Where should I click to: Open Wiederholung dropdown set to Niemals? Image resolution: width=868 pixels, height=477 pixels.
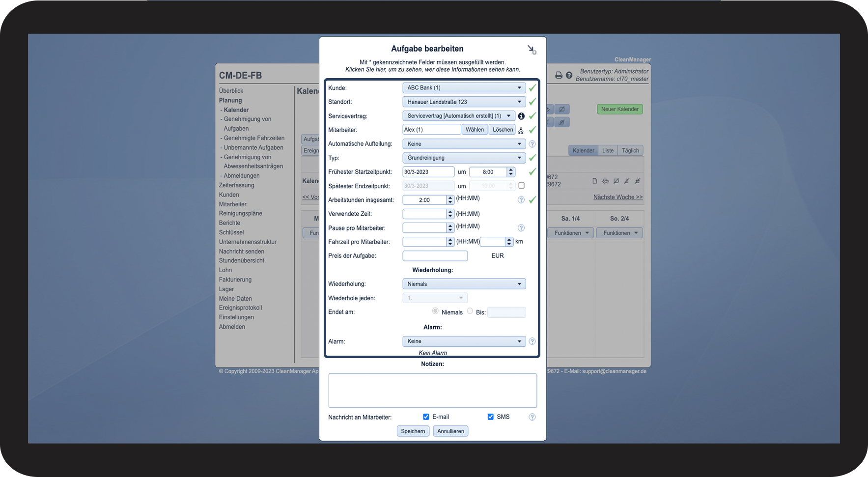click(464, 284)
